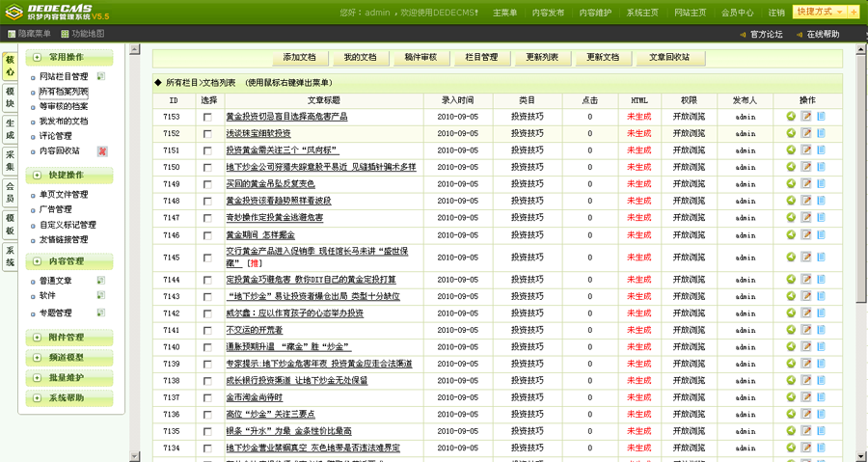Click the plus icon next to 快捷方式
Image resolution: width=868 pixels, height=462 pixels.
[x=854, y=12]
